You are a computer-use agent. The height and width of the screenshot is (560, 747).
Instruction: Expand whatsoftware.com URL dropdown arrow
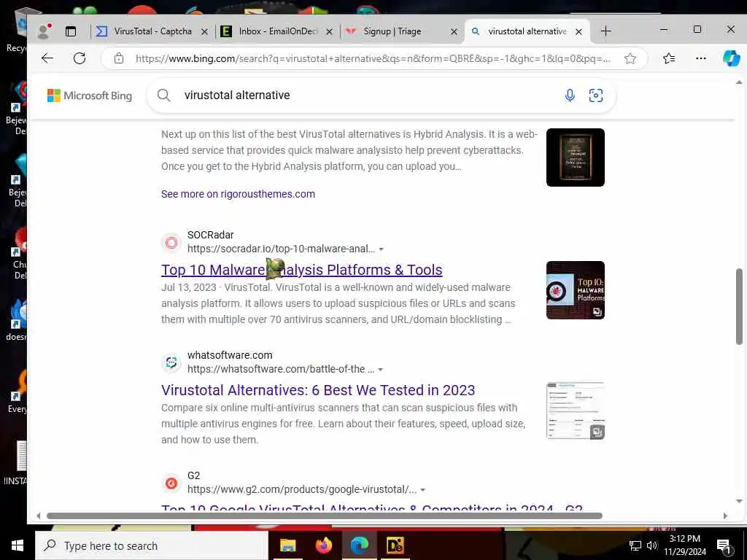pyautogui.click(x=380, y=370)
